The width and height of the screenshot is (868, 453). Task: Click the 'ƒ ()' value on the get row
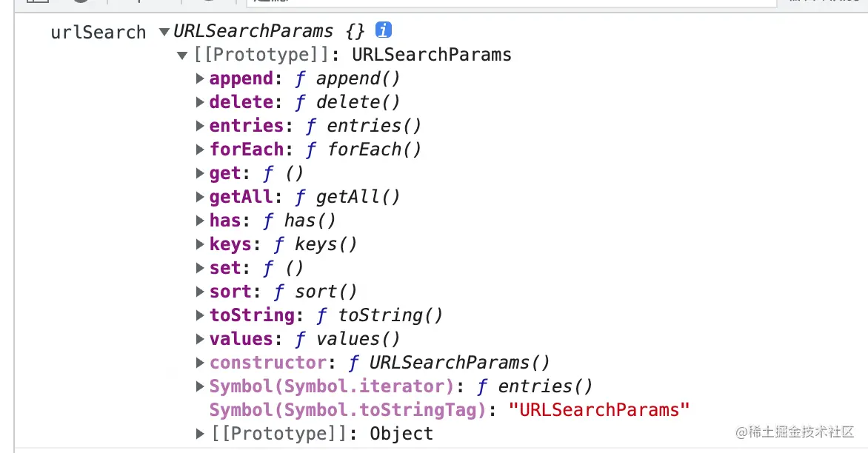[283, 173]
